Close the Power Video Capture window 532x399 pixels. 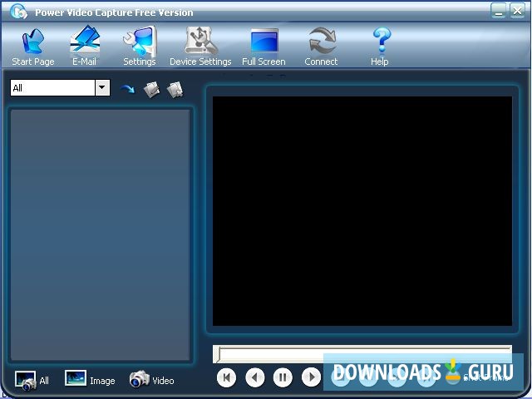pos(517,11)
